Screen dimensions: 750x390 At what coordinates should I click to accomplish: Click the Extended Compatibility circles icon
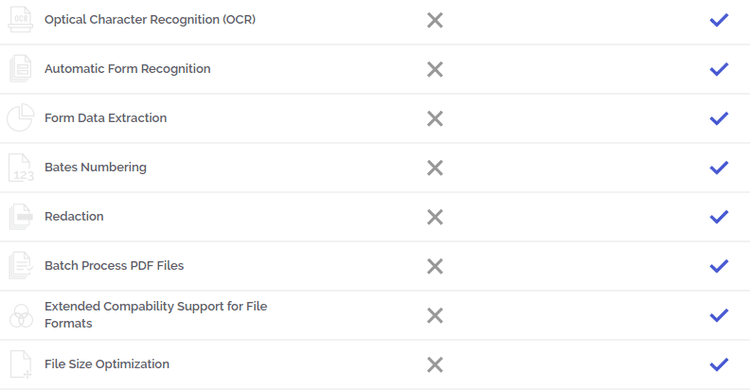[x=21, y=316]
